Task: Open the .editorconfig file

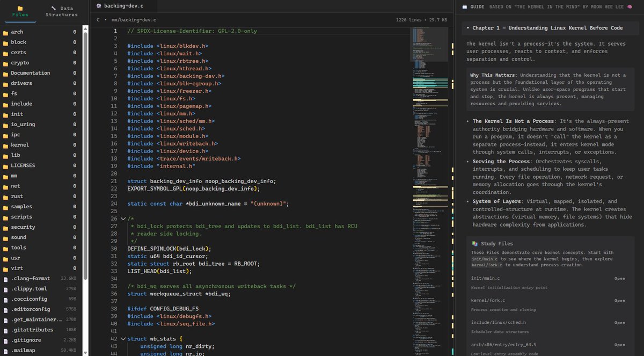Action: 40,309
